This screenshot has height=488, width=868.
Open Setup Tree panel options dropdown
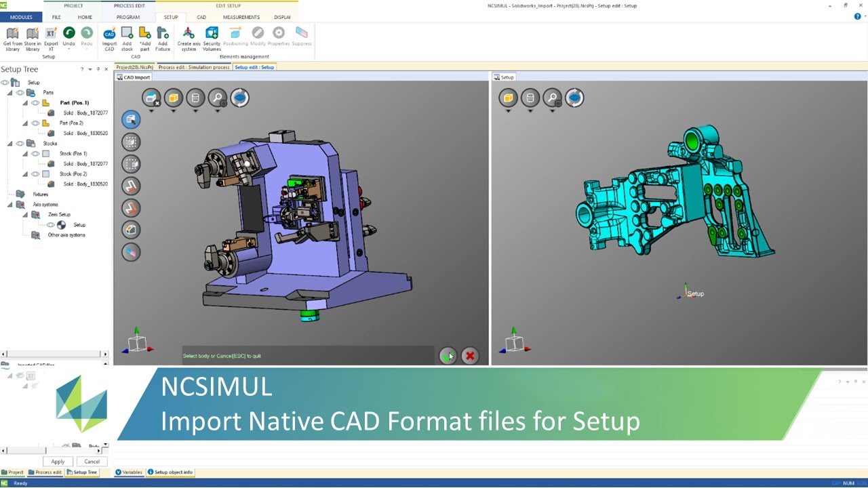pyautogui.click(x=90, y=69)
